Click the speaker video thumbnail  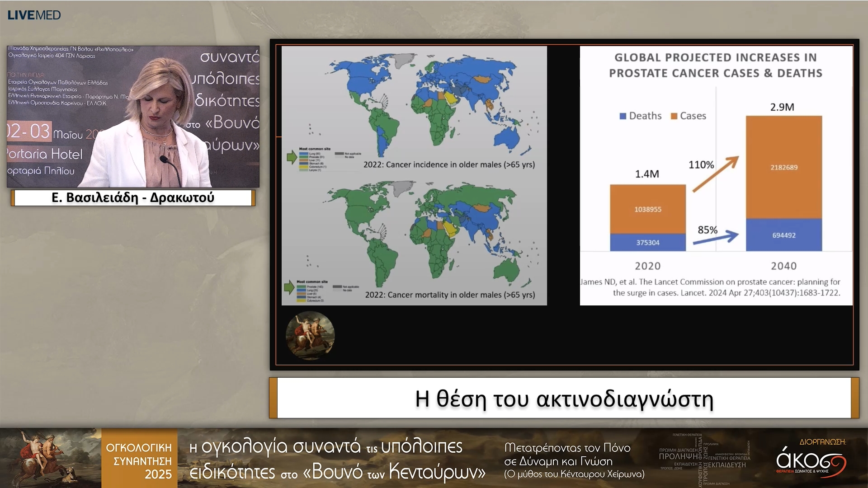[133, 116]
